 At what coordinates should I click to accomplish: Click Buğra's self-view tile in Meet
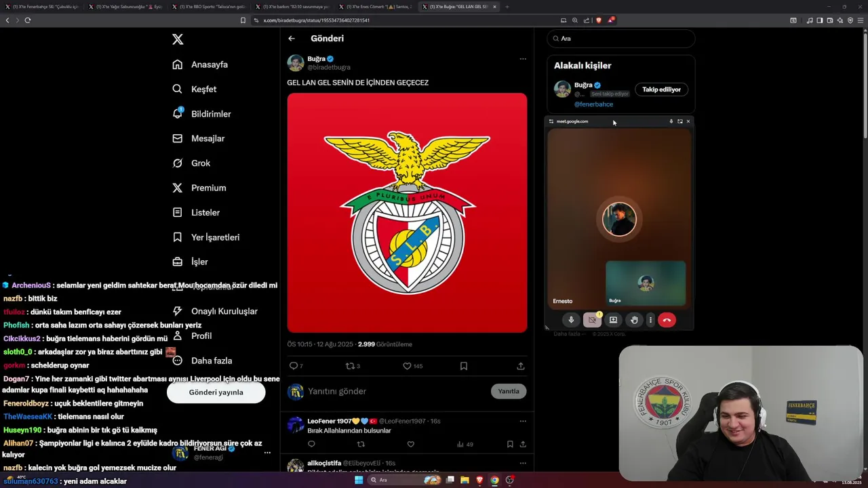646,283
